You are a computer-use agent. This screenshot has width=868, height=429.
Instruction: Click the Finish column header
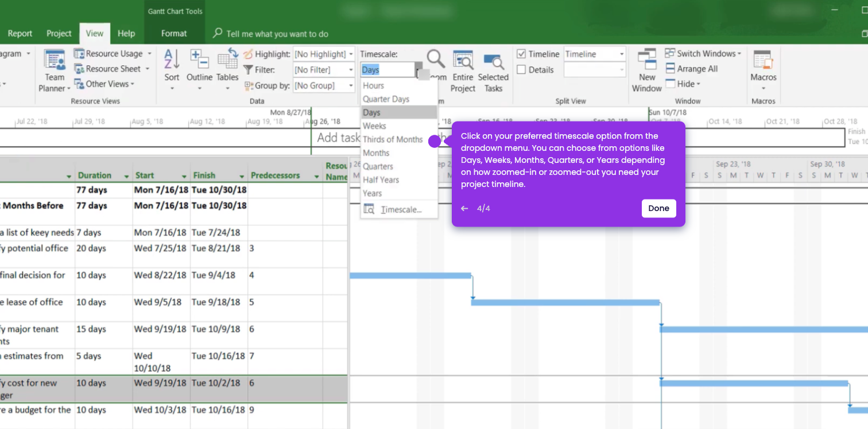[219, 176]
